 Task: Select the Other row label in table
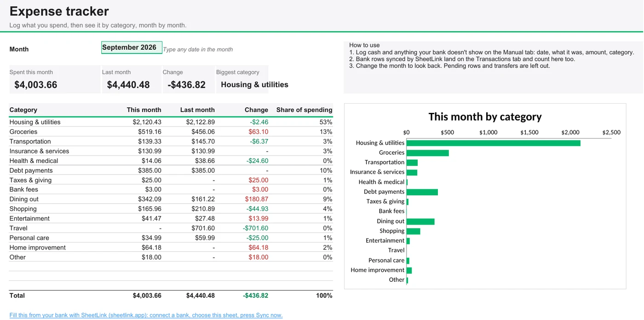17,257
